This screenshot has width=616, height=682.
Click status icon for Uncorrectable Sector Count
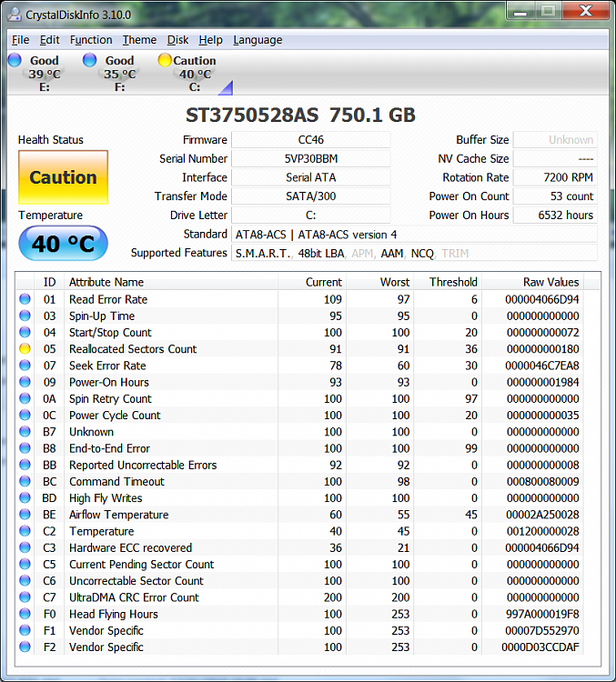tap(25, 581)
